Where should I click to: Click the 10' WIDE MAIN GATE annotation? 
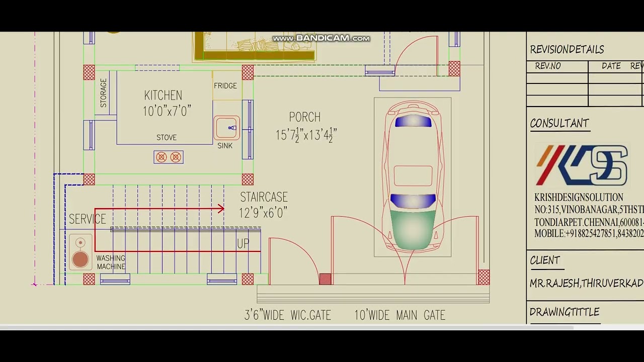(400, 315)
